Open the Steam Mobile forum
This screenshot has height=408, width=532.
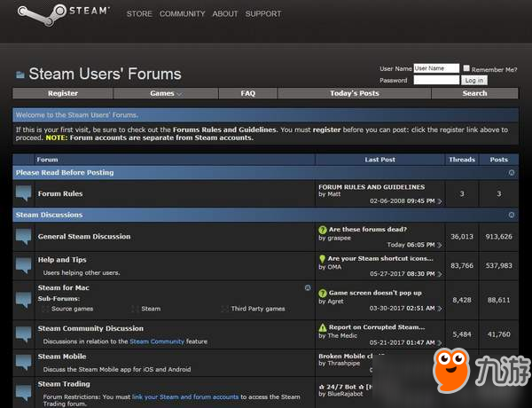pos(62,357)
